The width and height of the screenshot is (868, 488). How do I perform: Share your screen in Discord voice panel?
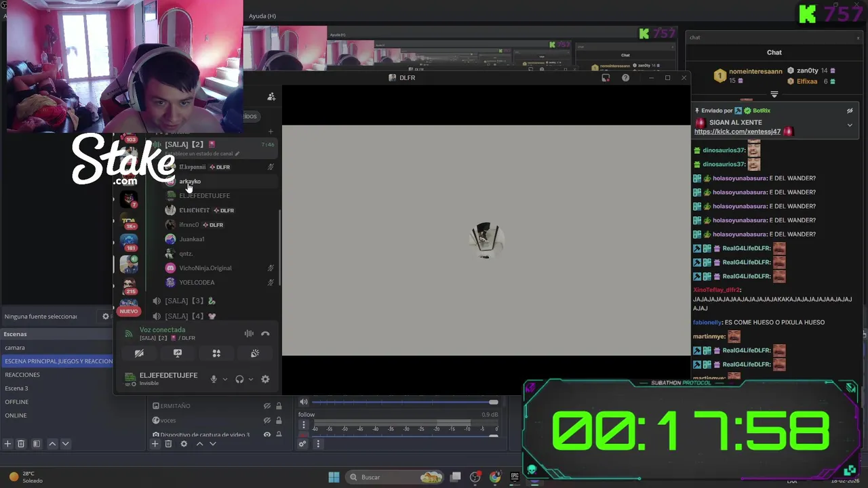pyautogui.click(x=178, y=353)
